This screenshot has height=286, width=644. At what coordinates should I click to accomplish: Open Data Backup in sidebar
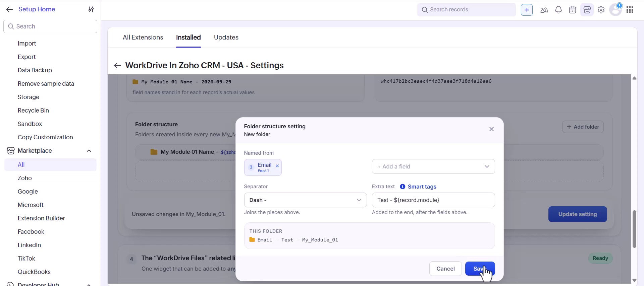35,70
